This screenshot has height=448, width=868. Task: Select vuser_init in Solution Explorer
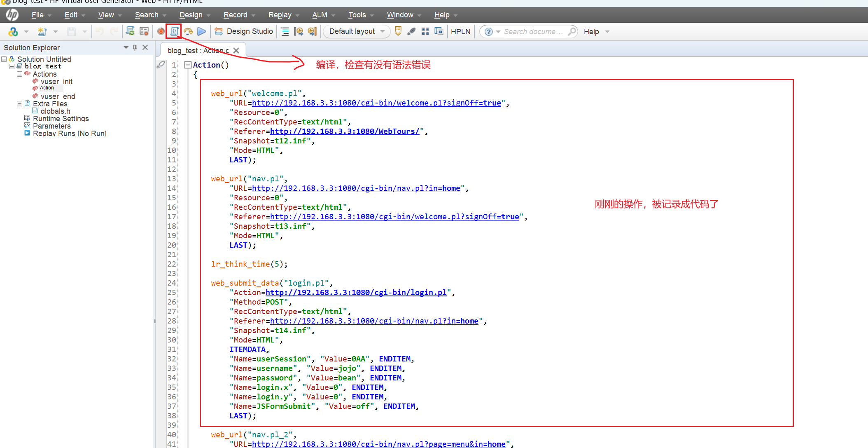coord(56,82)
